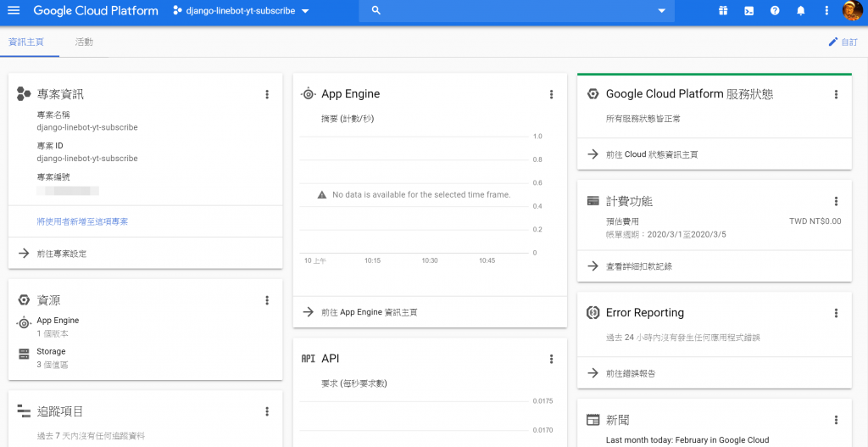Click 所有服務狀態皆正常 status text
The width and height of the screenshot is (868, 447).
click(645, 119)
